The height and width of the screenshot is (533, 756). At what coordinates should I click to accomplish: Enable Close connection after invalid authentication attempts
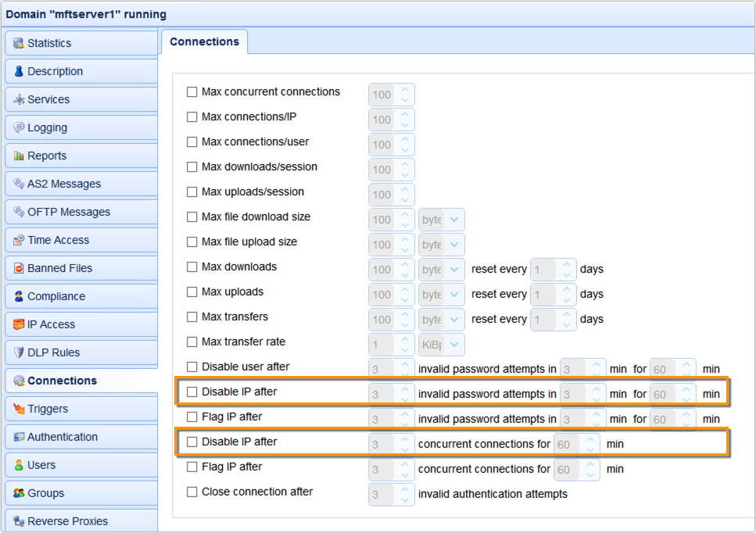coord(192,492)
